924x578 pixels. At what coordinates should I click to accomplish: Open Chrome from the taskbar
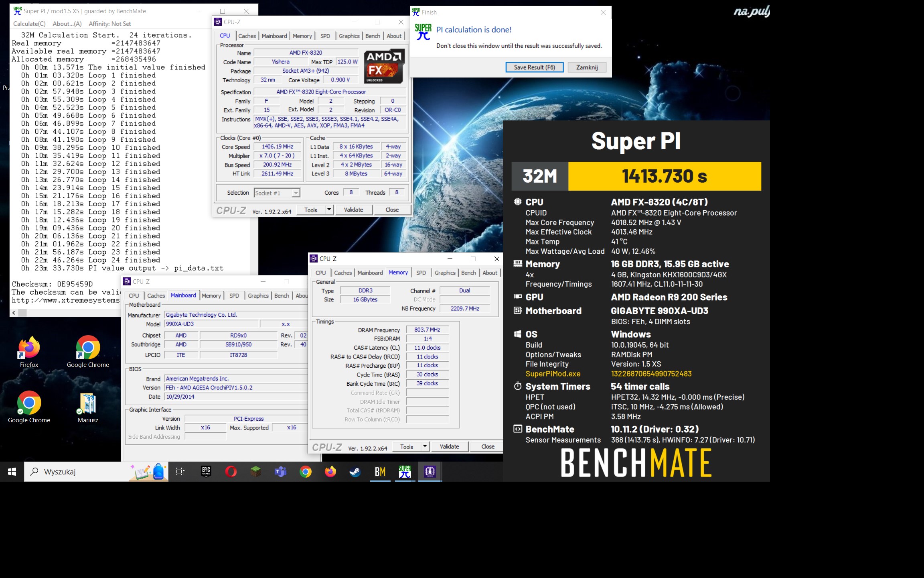306,472
